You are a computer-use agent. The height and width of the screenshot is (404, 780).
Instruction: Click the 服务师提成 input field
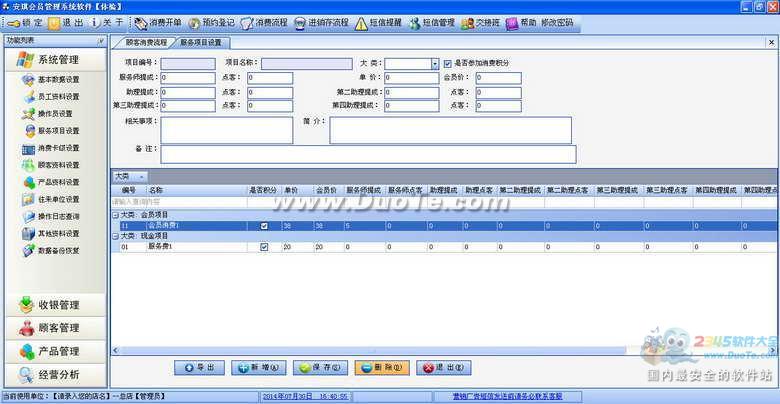coord(188,78)
